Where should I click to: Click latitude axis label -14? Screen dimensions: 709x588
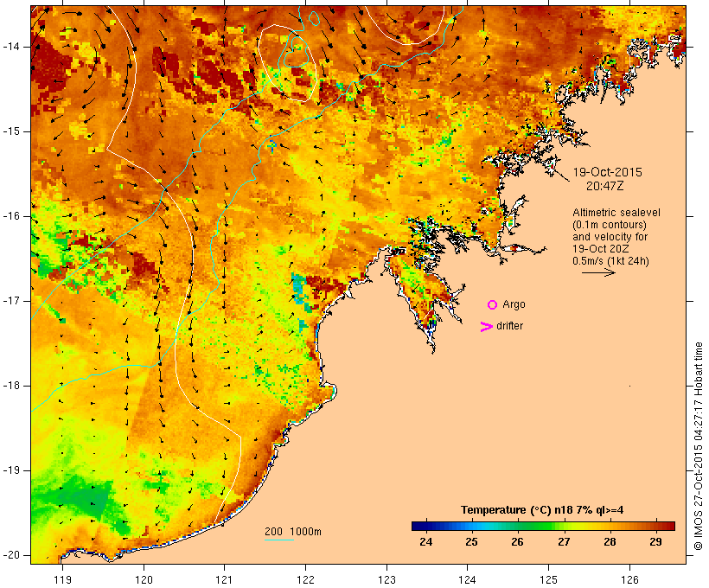click(10, 46)
